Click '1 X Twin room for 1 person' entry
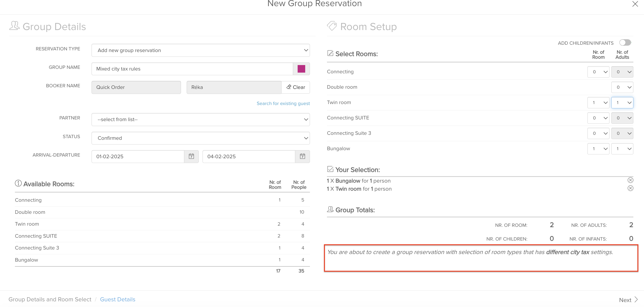The width and height of the screenshot is (644, 307). [359, 189]
